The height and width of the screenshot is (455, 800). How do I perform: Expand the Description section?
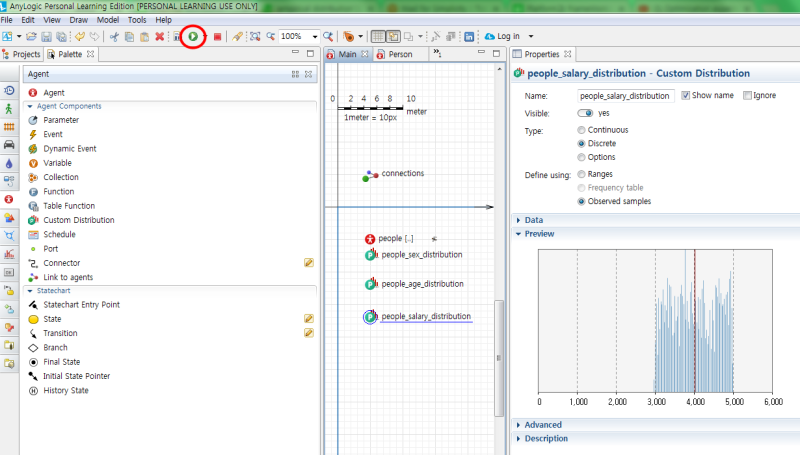(x=518, y=439)
